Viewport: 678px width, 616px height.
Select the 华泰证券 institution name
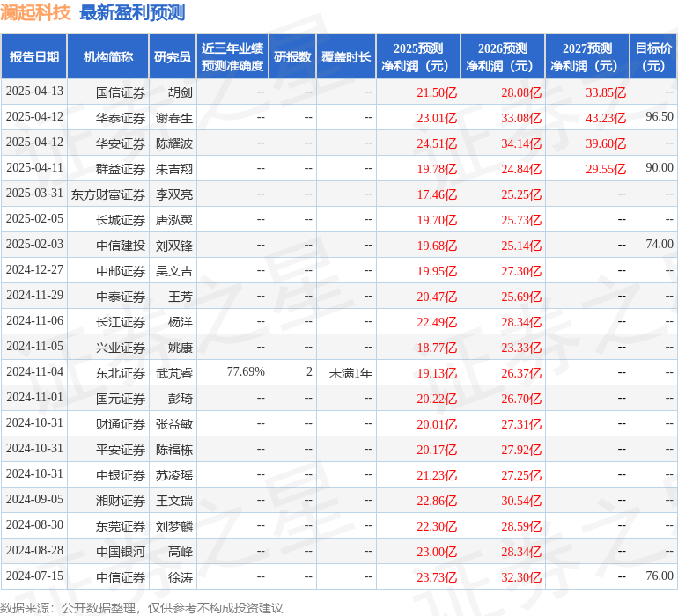pyautogui.click(x=121, y=117)
